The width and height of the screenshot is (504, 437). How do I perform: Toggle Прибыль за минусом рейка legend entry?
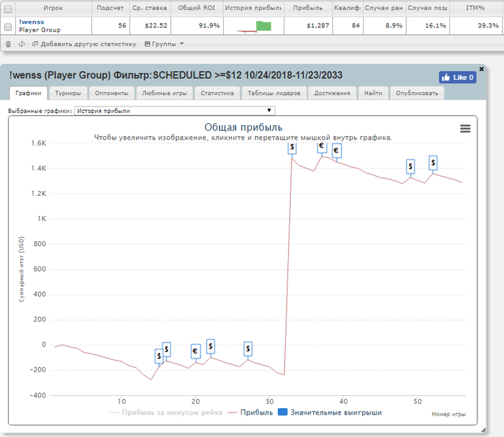coord(166,413)
